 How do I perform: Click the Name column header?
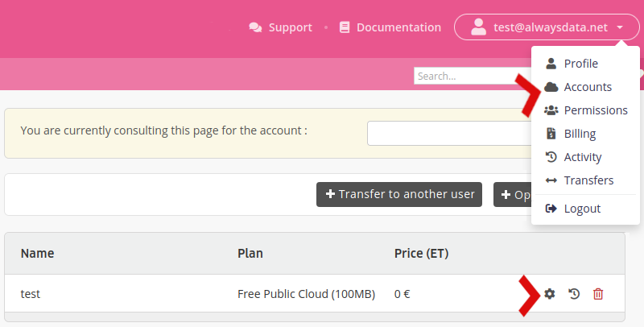(x=37, y=253)
